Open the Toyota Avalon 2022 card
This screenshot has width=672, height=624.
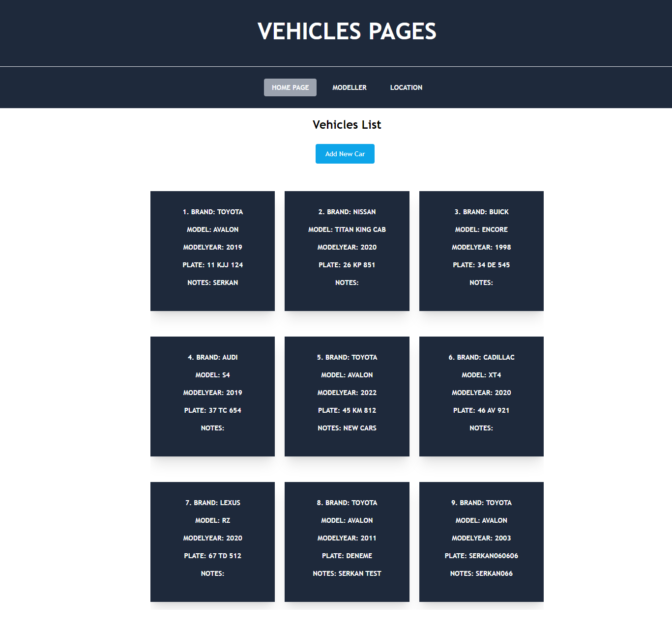pyautogui.click(x=347, y=396)
